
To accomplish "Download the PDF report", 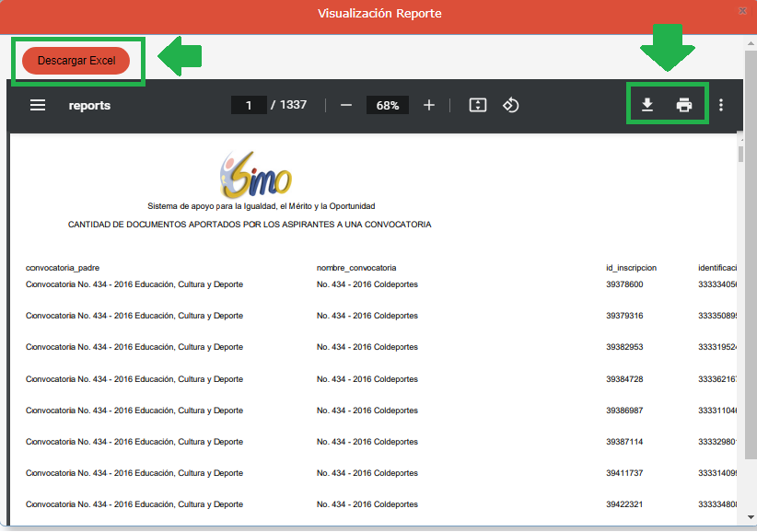I will click(x=647, y=105).
